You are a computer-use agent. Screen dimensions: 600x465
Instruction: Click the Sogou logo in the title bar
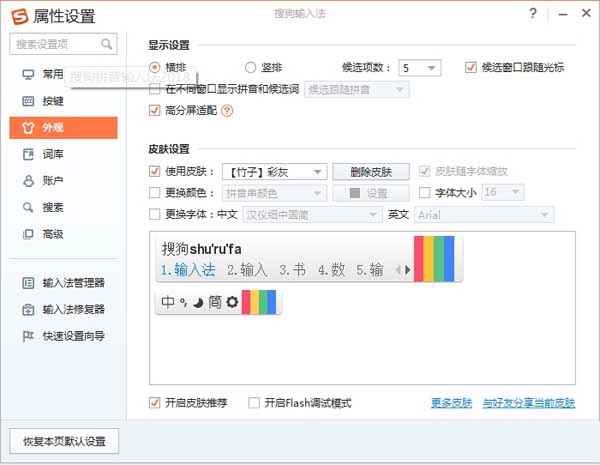tap(20, 16)
